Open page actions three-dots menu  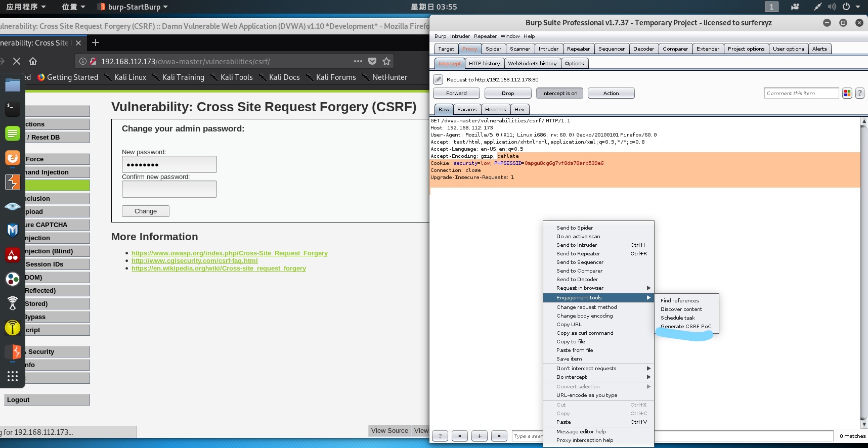point(358,61)
